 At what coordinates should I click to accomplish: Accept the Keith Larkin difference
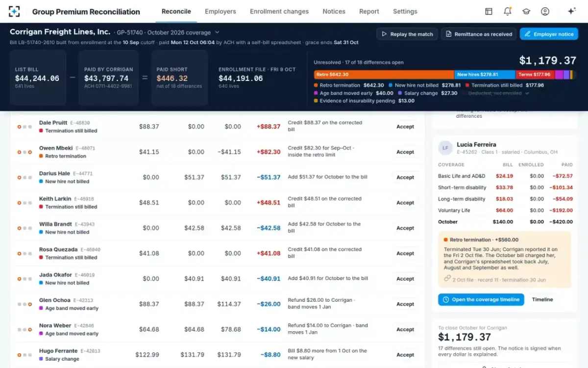click(405, 203)
